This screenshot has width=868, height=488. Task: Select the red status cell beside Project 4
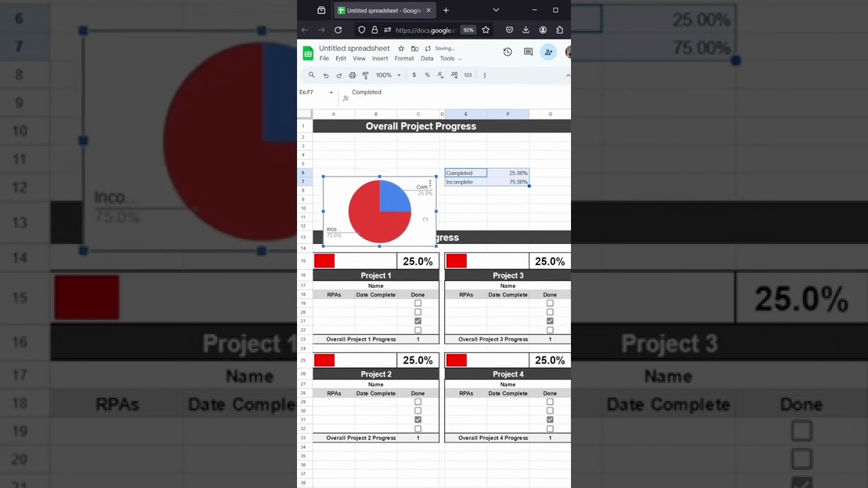[456, 360]
